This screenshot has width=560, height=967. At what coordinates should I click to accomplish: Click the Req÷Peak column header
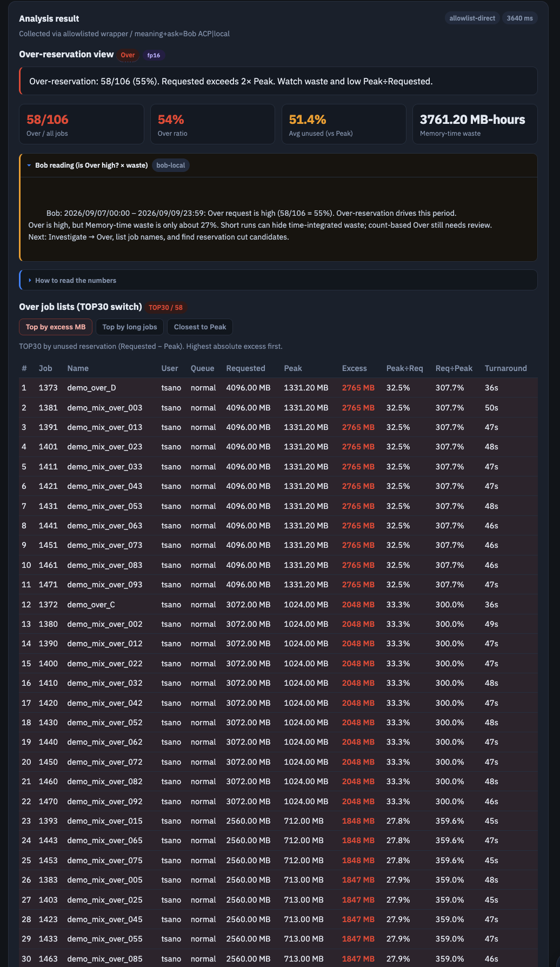[454, 368]
